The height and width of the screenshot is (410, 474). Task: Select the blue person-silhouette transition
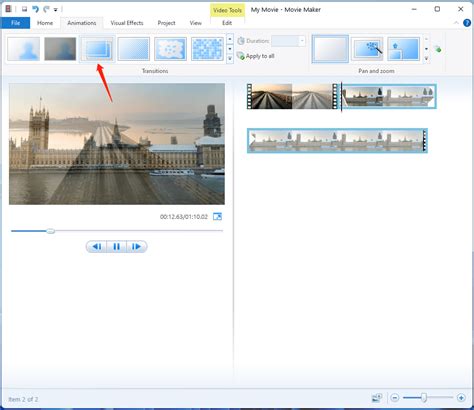(x=24, y=49)
